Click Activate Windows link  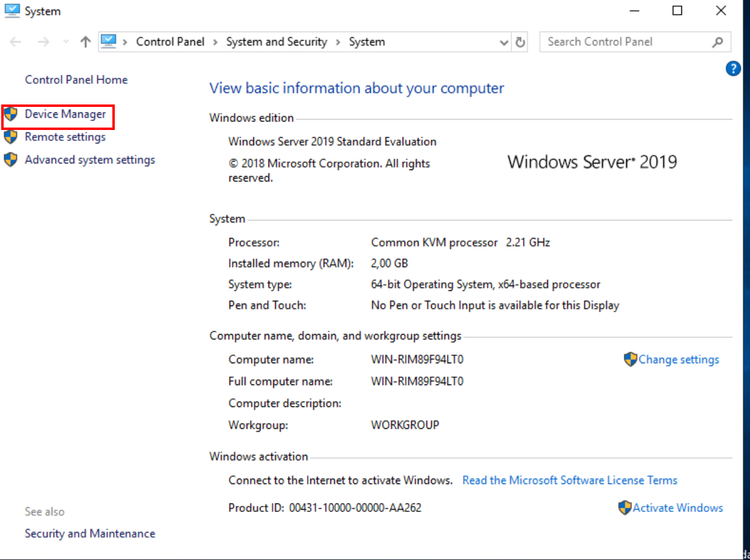click(678, 508)
